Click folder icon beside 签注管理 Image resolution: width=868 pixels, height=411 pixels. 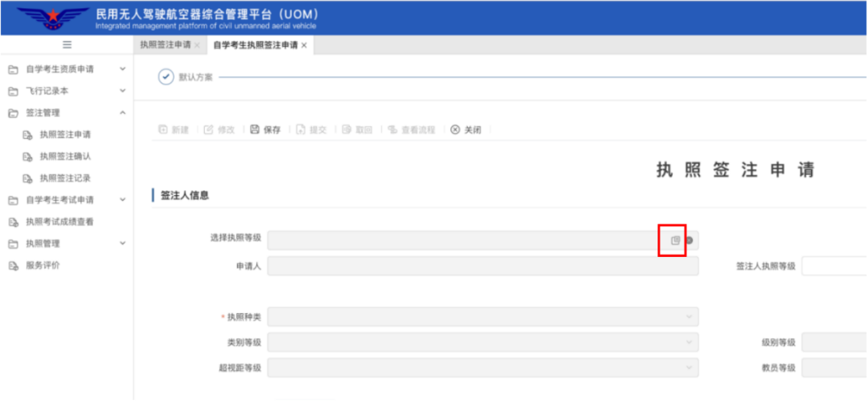pos(13,113)
